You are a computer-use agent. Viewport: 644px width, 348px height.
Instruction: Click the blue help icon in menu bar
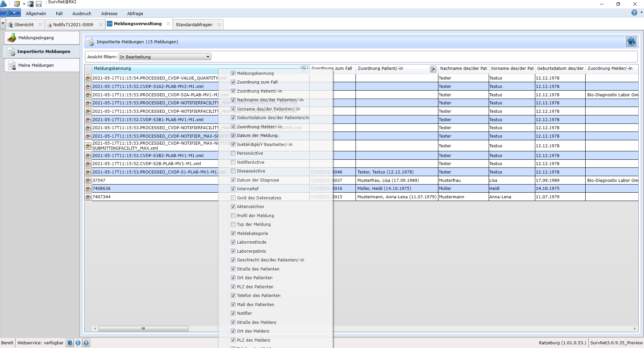pos(634,13)
